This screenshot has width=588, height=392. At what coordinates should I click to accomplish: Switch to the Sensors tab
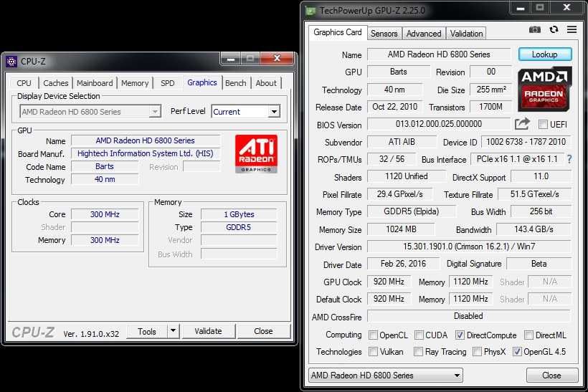tap(384, 34)
